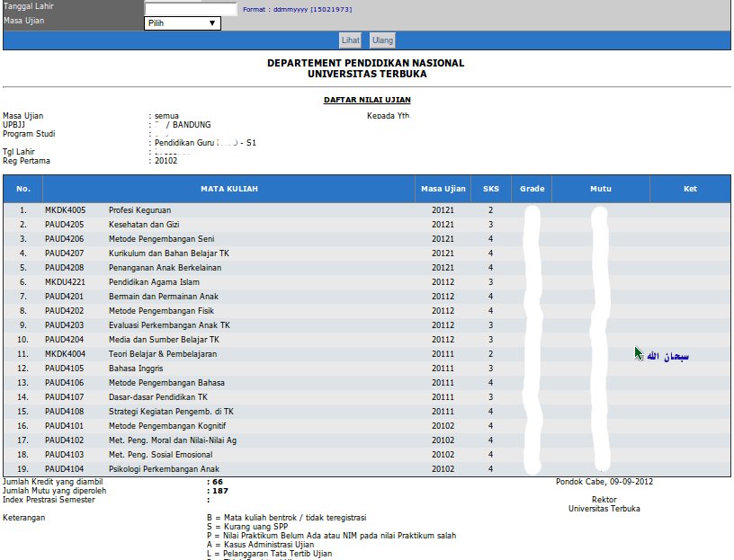Select 'Pondok Cabe, 09-09-2012' date text

pos(604,482)
